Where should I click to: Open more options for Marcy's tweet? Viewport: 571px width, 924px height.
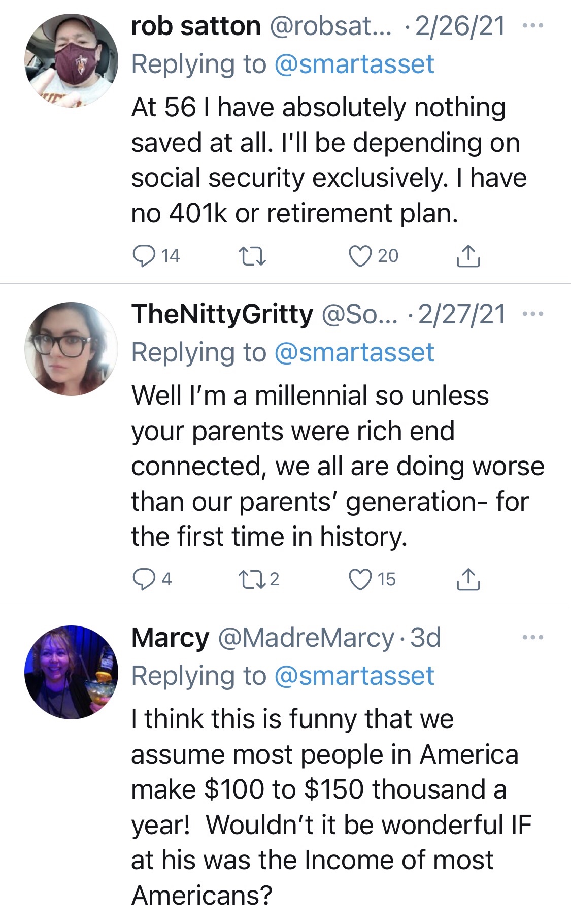tap(533, 637)
